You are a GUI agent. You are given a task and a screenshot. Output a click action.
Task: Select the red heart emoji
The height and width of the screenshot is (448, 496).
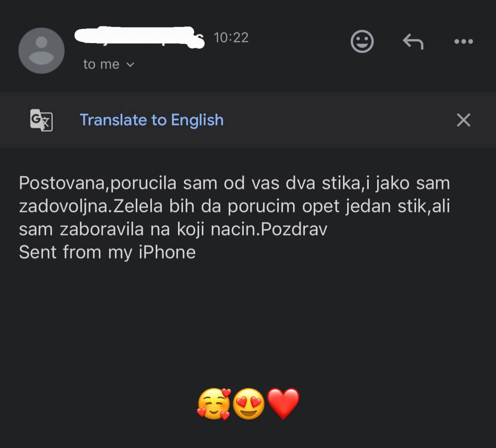[283, 404]
